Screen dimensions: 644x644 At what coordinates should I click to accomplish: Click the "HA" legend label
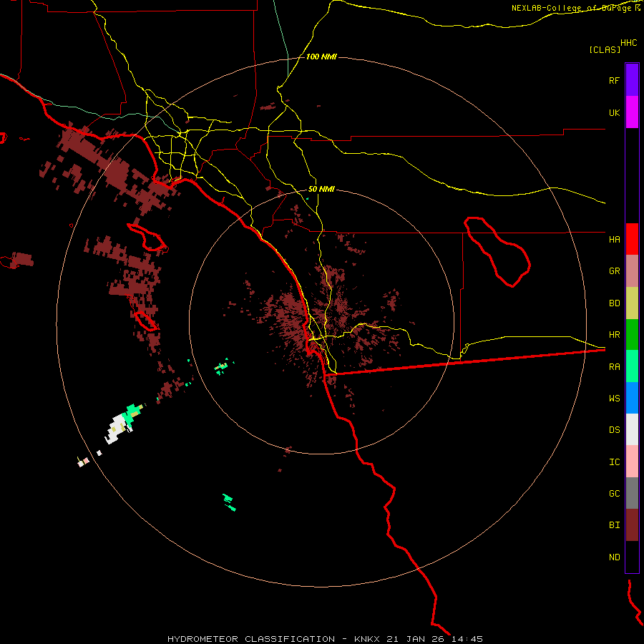tap(614, 239)
